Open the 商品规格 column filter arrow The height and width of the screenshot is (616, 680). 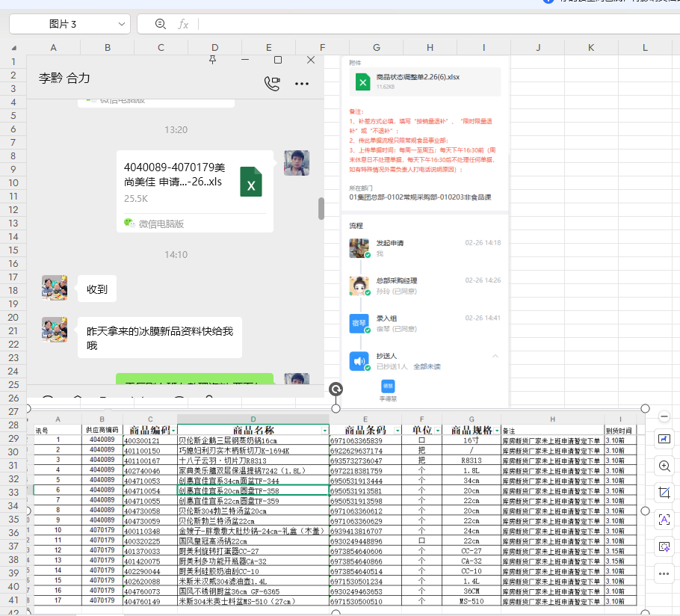pyautogui.click(x=496, y=431)
